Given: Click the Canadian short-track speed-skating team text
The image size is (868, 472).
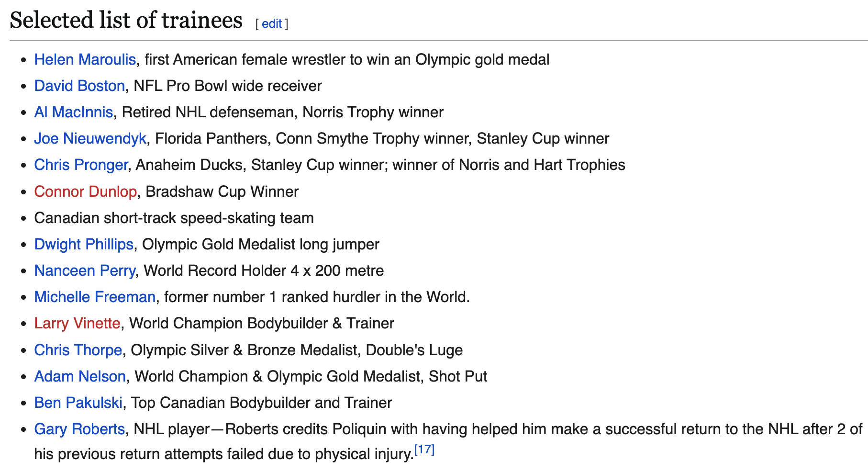Looking at the screenshot, I should (x=174, y=218).
